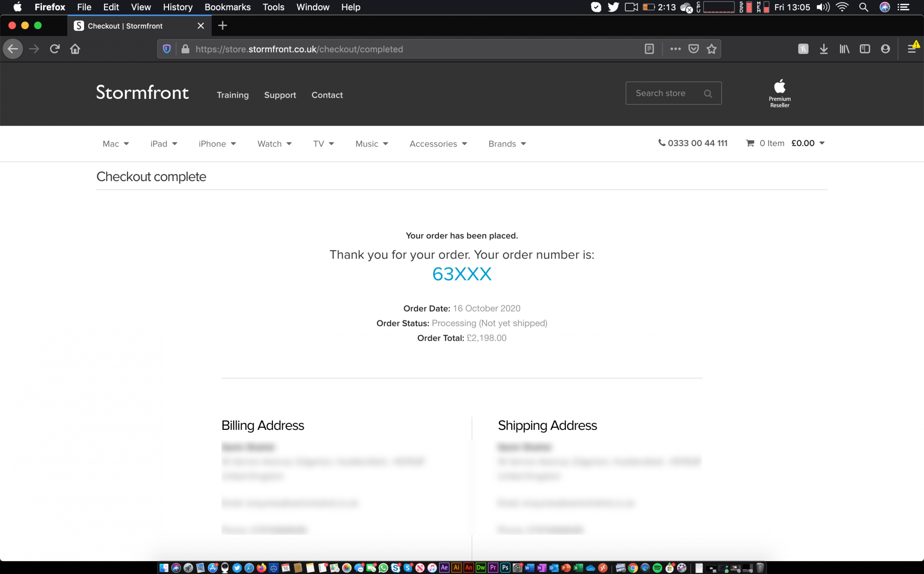Expand the Watch category dropdown
The image size is (924, 574).
point(274,144)
